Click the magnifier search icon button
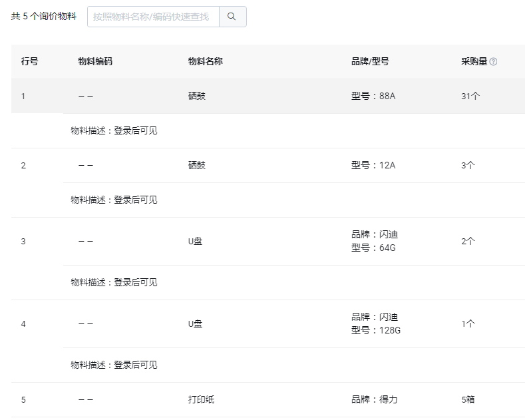Screen dimensions: 525x420 tap(232, 17)
